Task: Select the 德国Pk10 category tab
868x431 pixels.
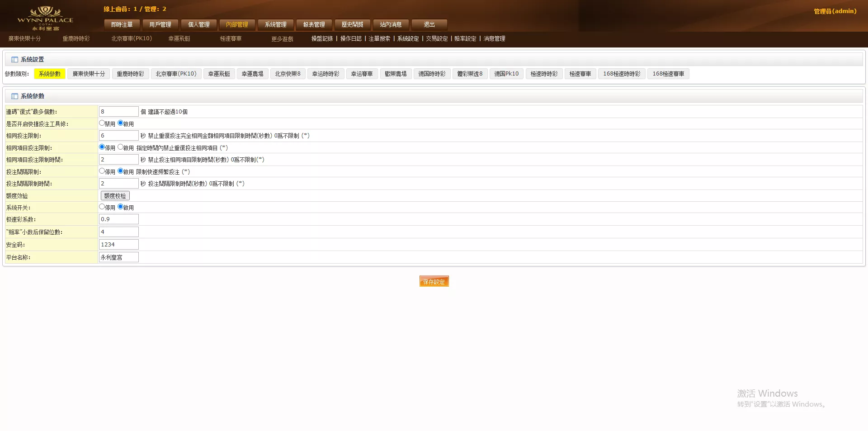Action: (x=506, y=73)
